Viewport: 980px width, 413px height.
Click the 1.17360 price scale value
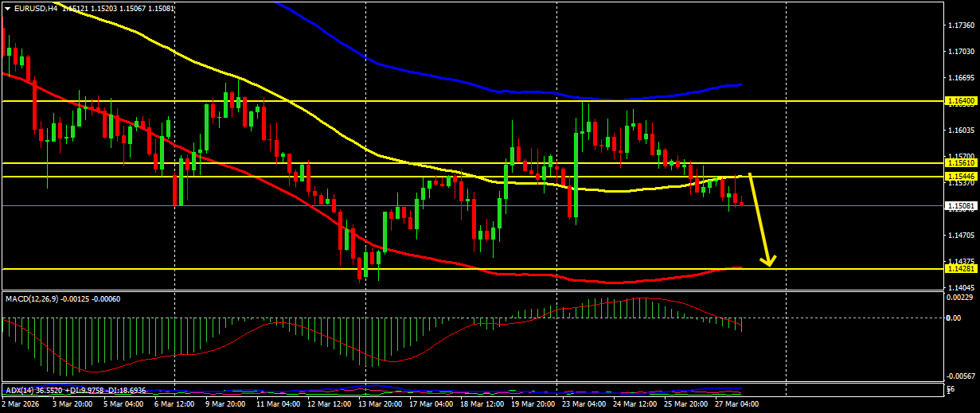click(961, 25)
